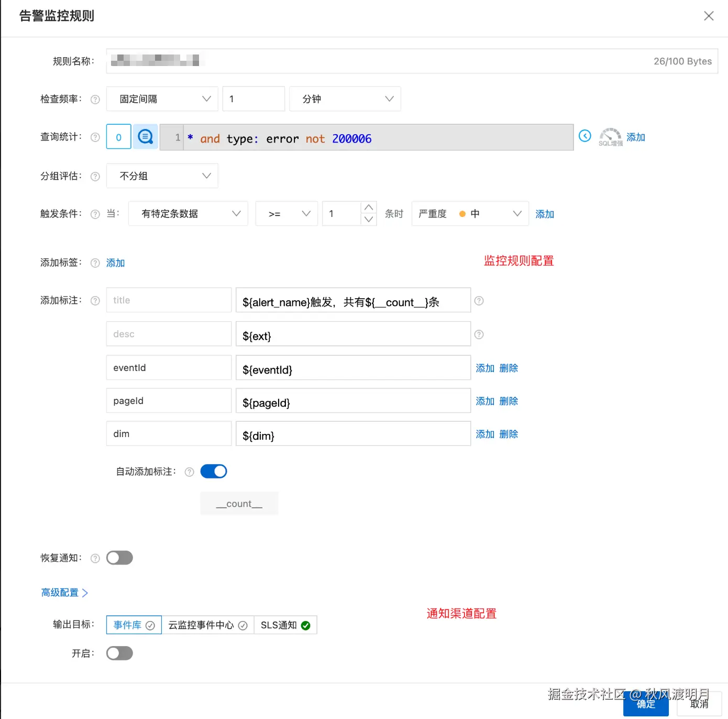Open the >= comparison operator dropdown
Screen dimensions: 728x719
point(286,213)
